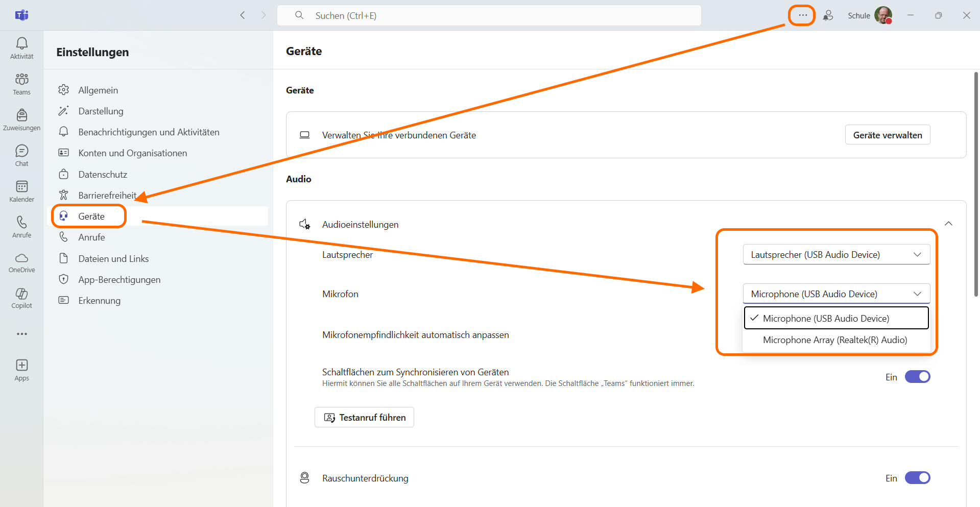The height and width of the screenshot is (507, 980).
Task: Choose Microphone Array (Realtek(R) Audio) option
Action: point(834,340)
